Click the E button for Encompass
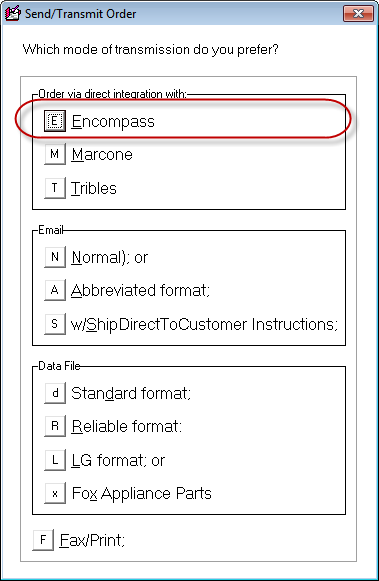 (x=55, y=121)
